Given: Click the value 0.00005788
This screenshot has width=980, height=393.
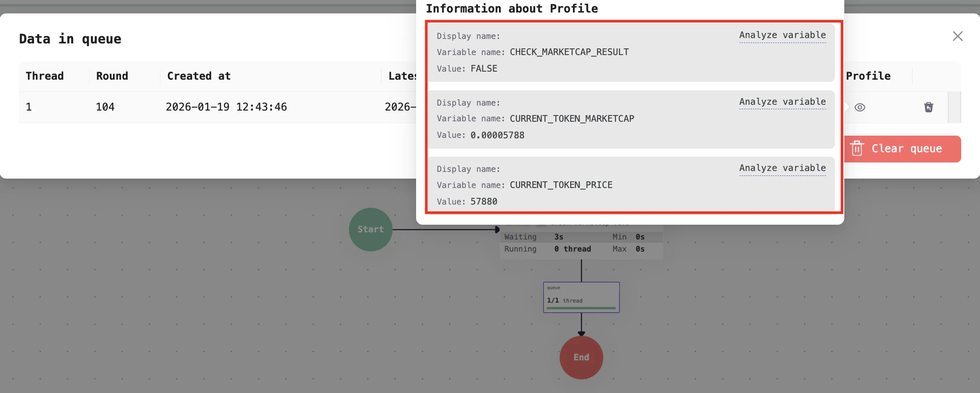Looking at the screenshot, I should tap(497, 135).
